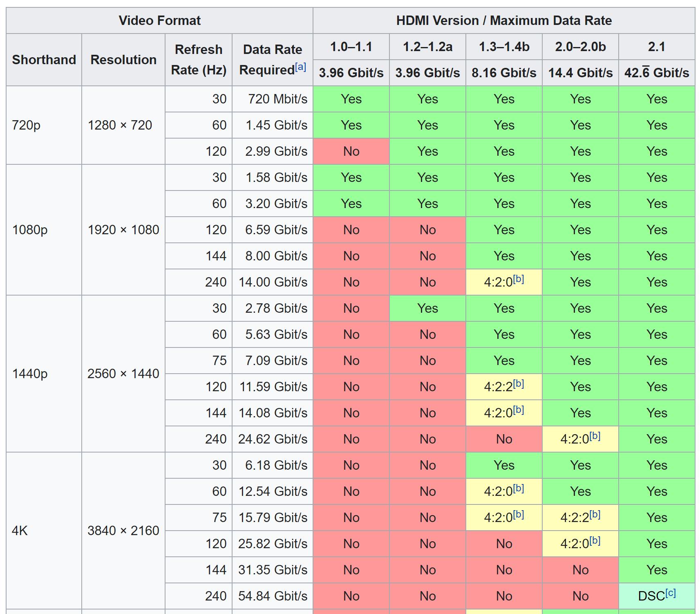Select the HDMI Version / Maximum Data Rate header
The width and height of the screenshot is (700, 614).
pos(503,20)
